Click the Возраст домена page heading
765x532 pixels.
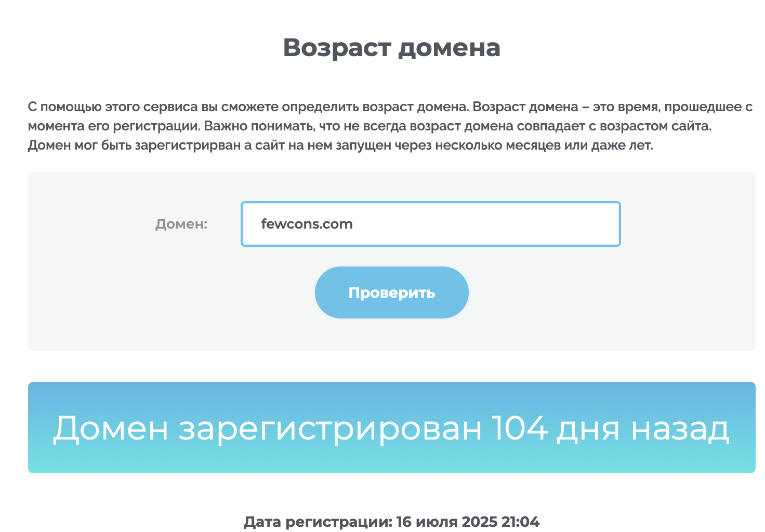(391, 48)
